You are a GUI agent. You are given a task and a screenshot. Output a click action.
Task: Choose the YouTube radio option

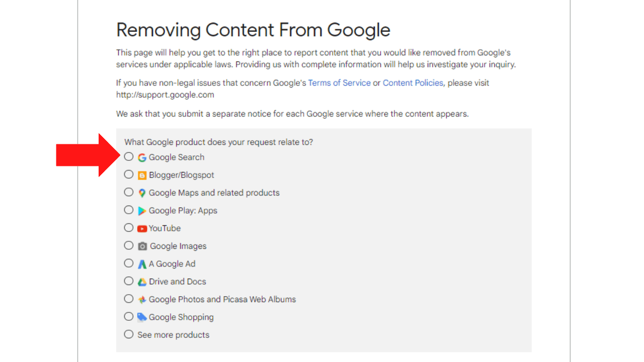pos(129,228)
